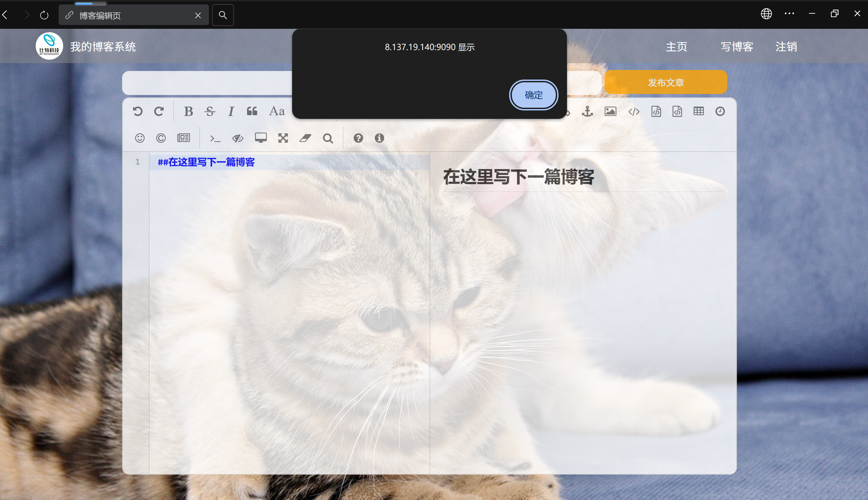
Task: Click the redo arrow icon
Action: 159,111
